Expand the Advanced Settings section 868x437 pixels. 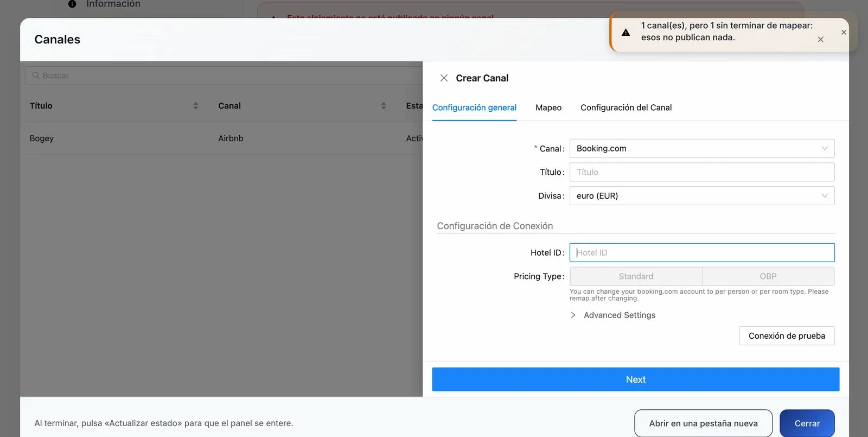point(614,315)
